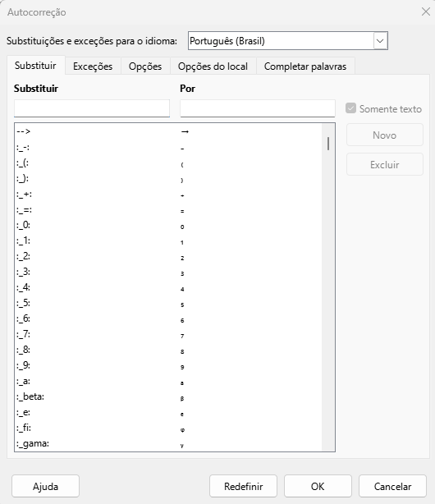Open the Opções tab

tap(145, 66)
